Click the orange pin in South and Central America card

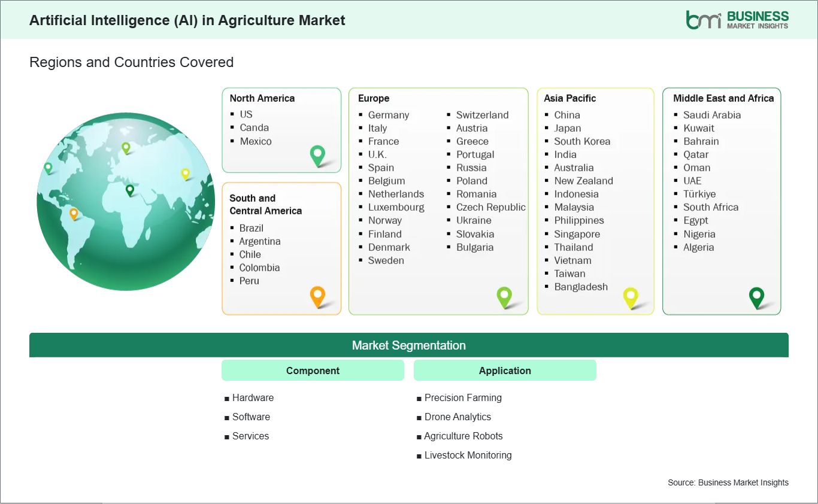(x=316, y=296)
